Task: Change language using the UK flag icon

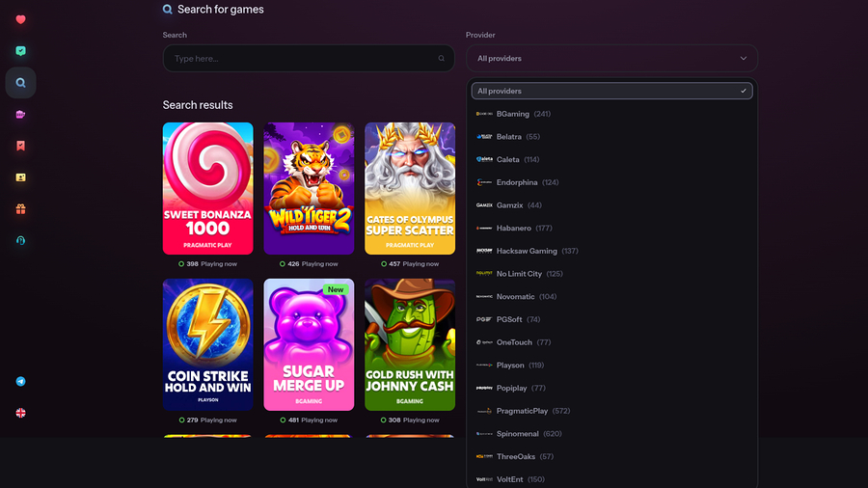Action: (x=20, y=413)
